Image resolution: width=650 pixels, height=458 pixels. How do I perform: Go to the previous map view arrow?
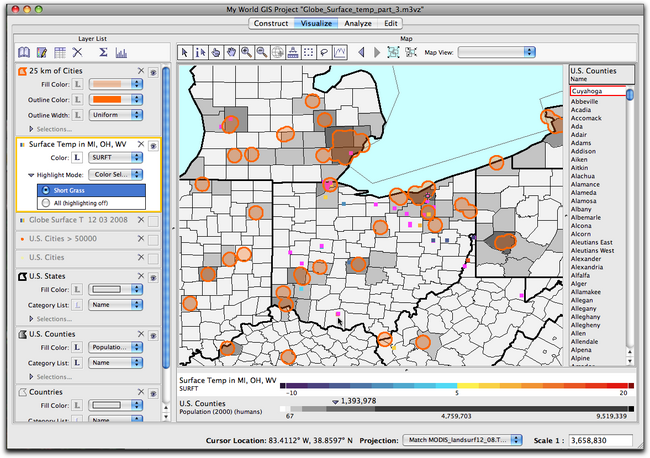(x=363, y=52)
